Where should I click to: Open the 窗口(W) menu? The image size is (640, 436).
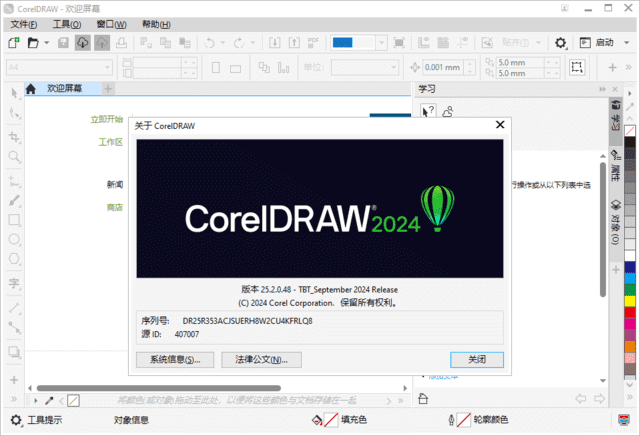coord(111,24)
